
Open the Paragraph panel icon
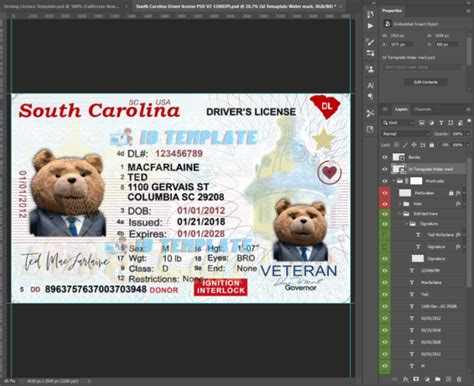[370, 97]
